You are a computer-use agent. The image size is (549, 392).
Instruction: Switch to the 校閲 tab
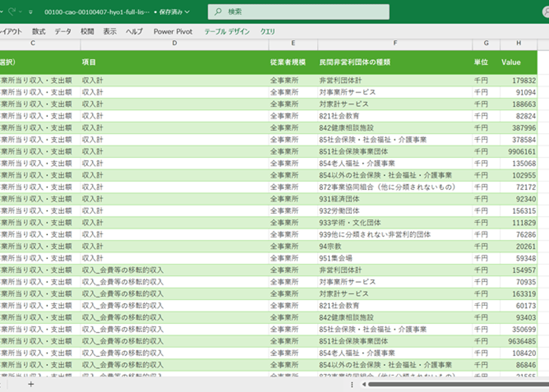[87, 31]
